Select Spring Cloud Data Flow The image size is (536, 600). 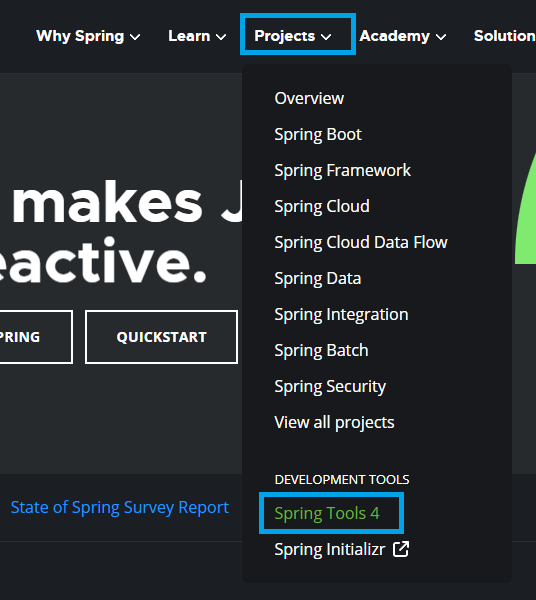[361, 242]
